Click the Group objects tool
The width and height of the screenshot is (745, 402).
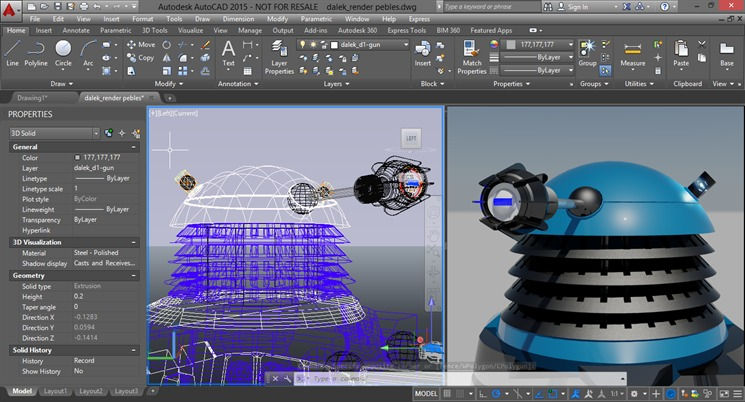(x=587, y=53)
